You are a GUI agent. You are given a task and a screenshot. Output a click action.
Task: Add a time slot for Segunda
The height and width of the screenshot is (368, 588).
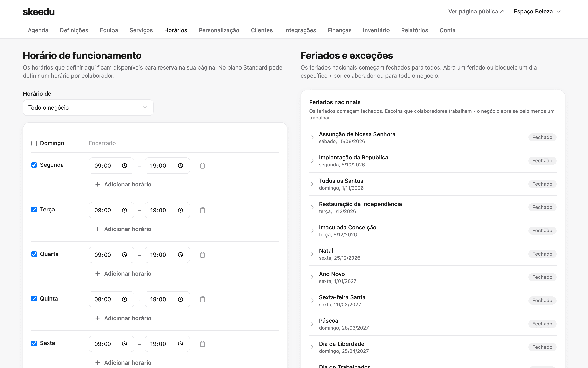coord(123,184)
